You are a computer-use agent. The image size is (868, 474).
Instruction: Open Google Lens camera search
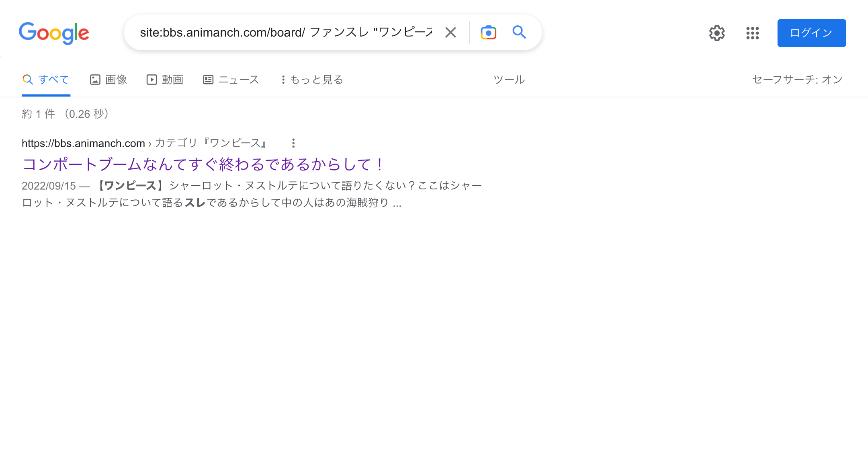click(488, 33)
